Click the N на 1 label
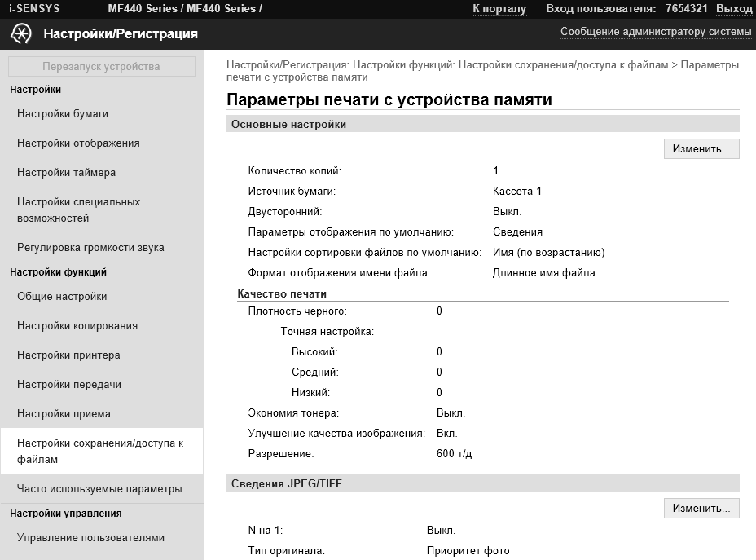 [x=266, y=531]
